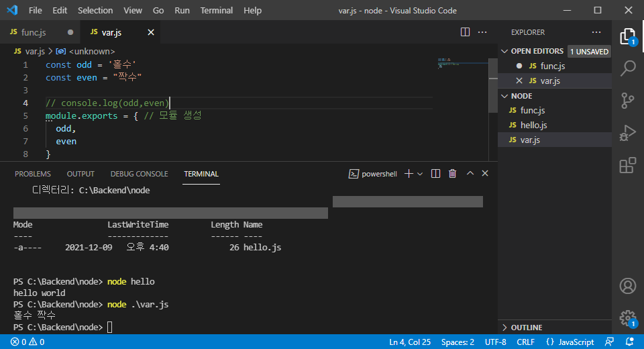Click the var.js breadcrumb item
Screen dimensions: 644x349
pos(29,52)
